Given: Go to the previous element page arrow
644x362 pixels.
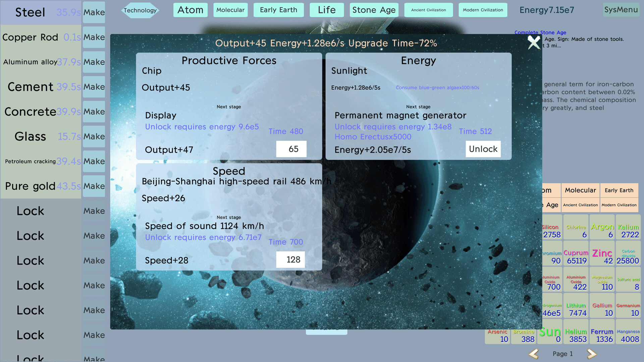Looking at the screenshot, I should [x=534, y=354].
